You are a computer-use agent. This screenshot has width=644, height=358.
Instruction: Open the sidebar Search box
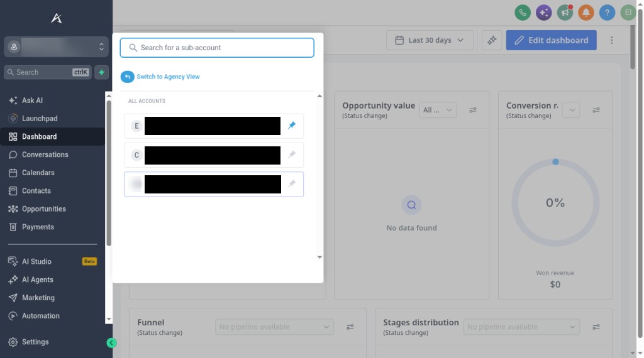[48, 72]
